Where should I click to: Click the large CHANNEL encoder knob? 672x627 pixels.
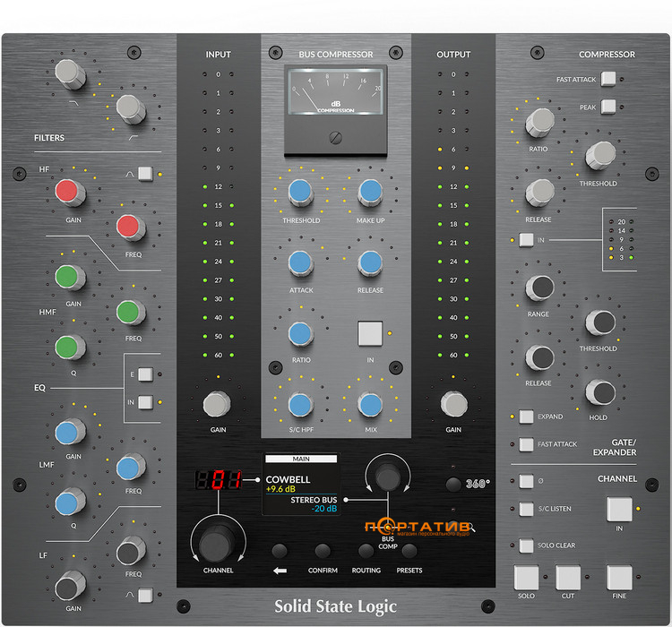point(218,544)
